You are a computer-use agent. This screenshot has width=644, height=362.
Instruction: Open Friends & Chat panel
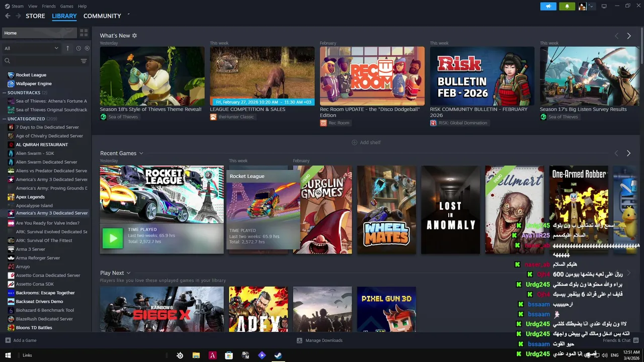[620, 340]
